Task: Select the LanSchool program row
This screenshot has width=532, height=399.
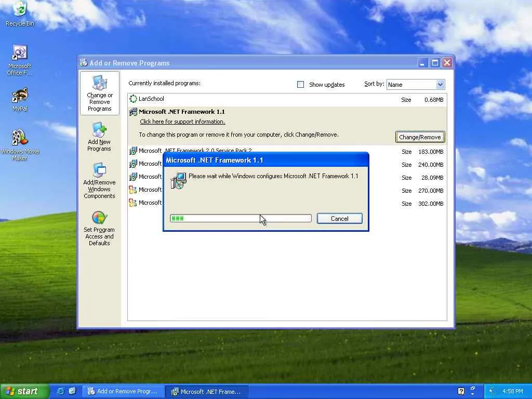Action: tap(287, 99)
